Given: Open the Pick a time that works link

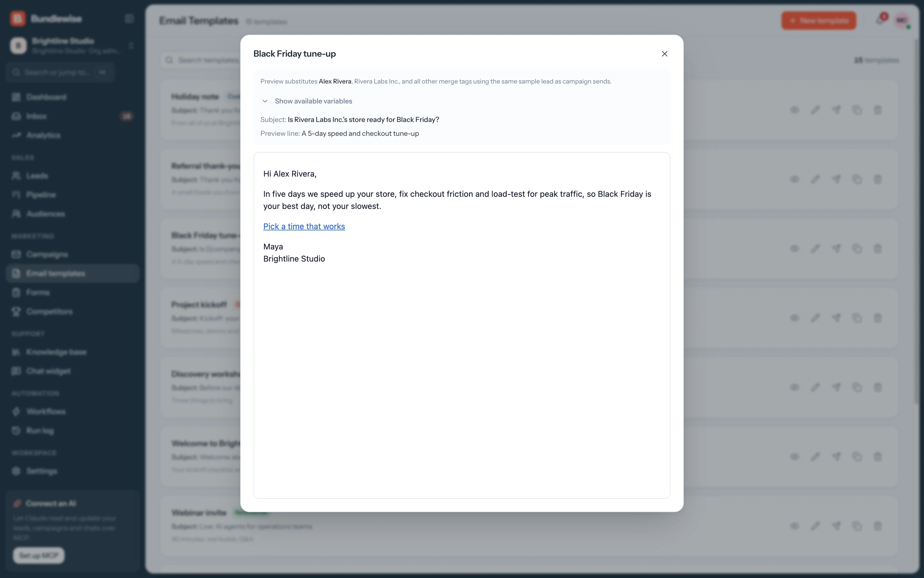Looking at the screenshot, I should pos(304,226).
